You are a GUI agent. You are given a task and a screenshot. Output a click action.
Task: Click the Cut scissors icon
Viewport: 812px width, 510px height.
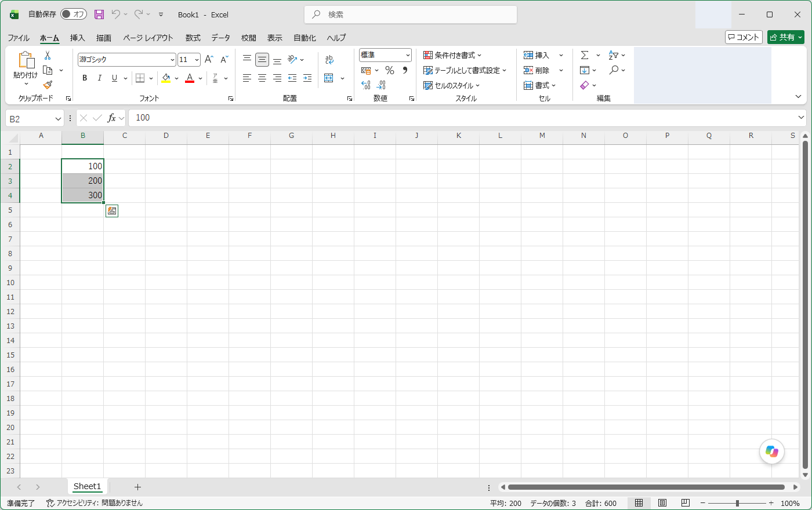click(48, 56)
